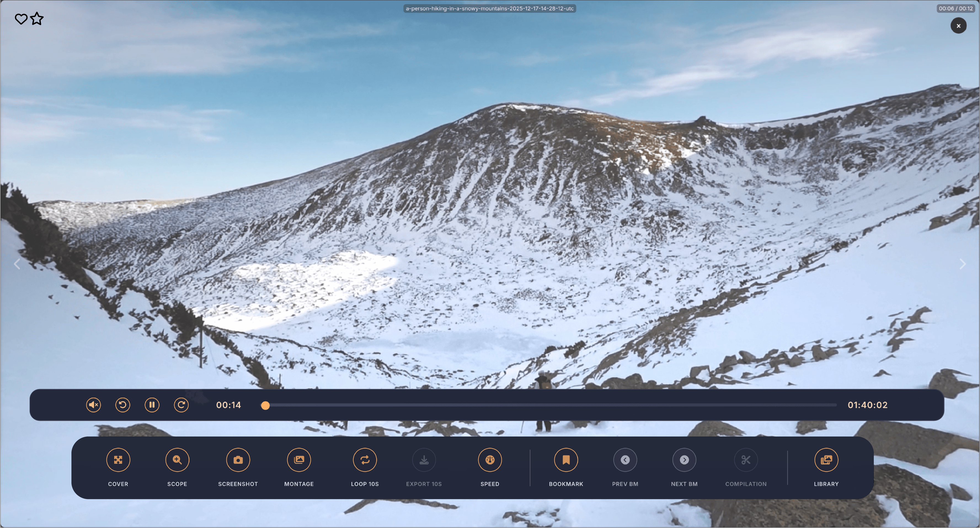
Task: Click the orange seek bar handle
Action: 266,406
